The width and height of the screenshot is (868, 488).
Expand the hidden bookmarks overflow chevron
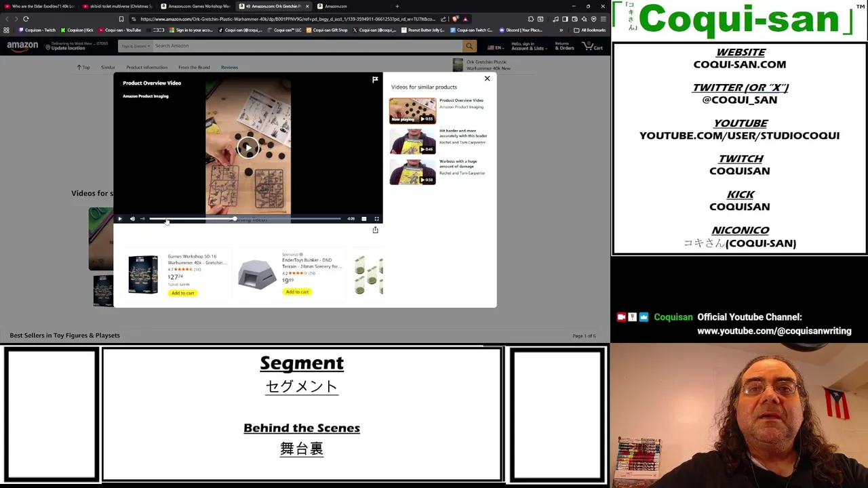pyautogui.click(x=561, y=30)
